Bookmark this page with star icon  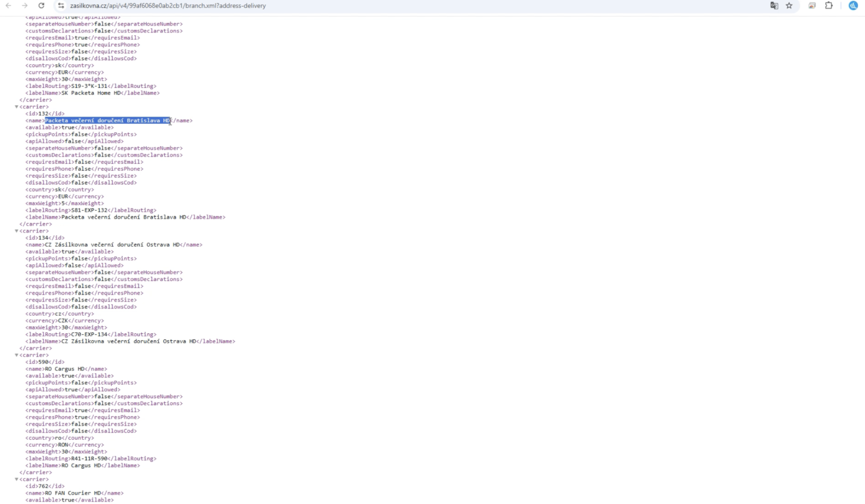pyautogui.click(x=789, y=6)
